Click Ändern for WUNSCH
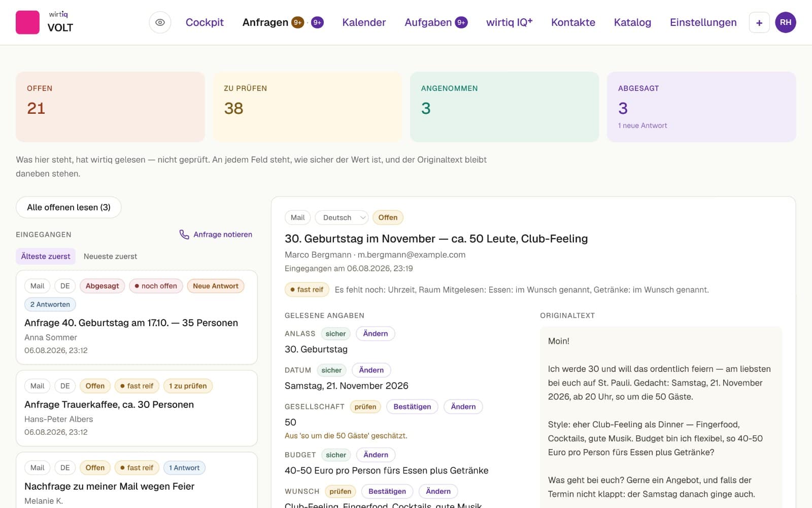 click(x=438, y=491)
